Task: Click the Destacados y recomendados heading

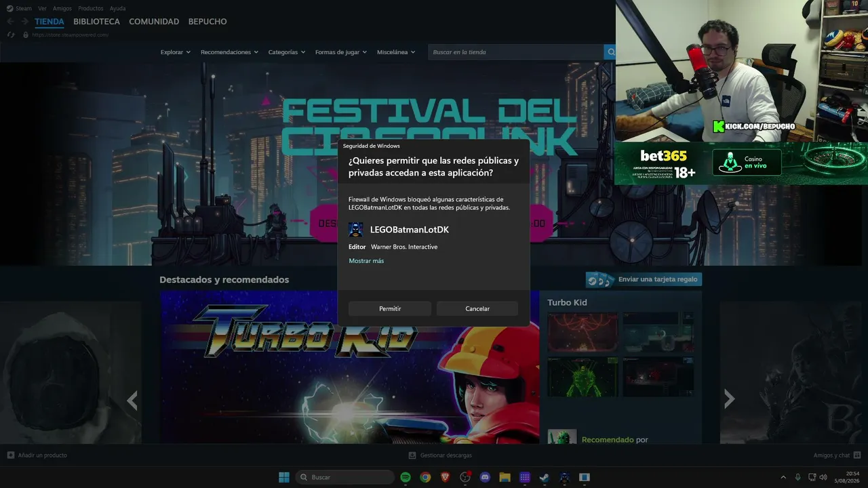Action: [224, 280]
